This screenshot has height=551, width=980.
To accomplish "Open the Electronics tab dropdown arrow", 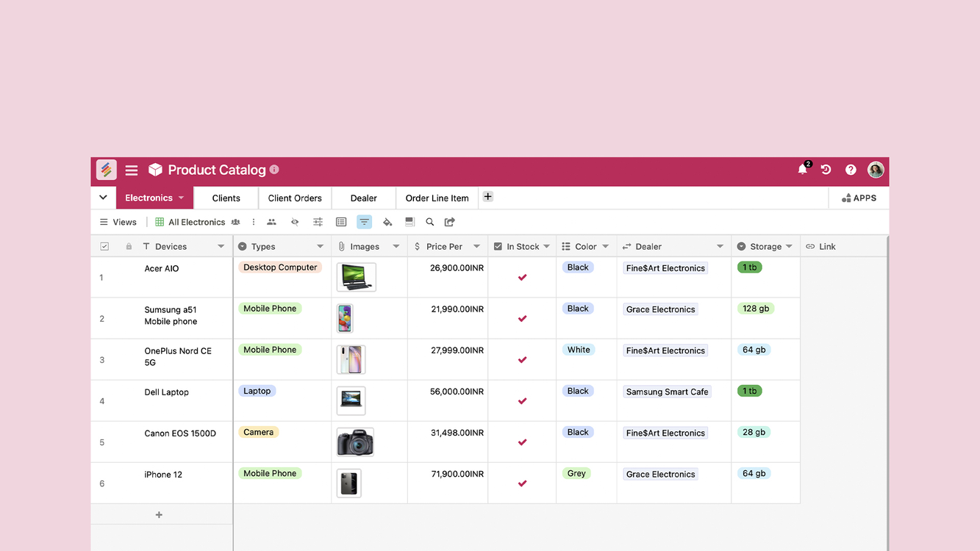I will (182, 198).
